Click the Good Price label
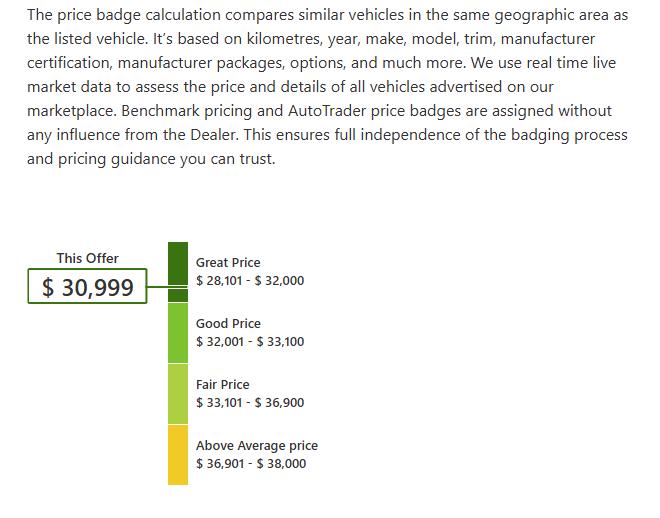This screenshot has width=660, height=518. [x=228, y=324]
